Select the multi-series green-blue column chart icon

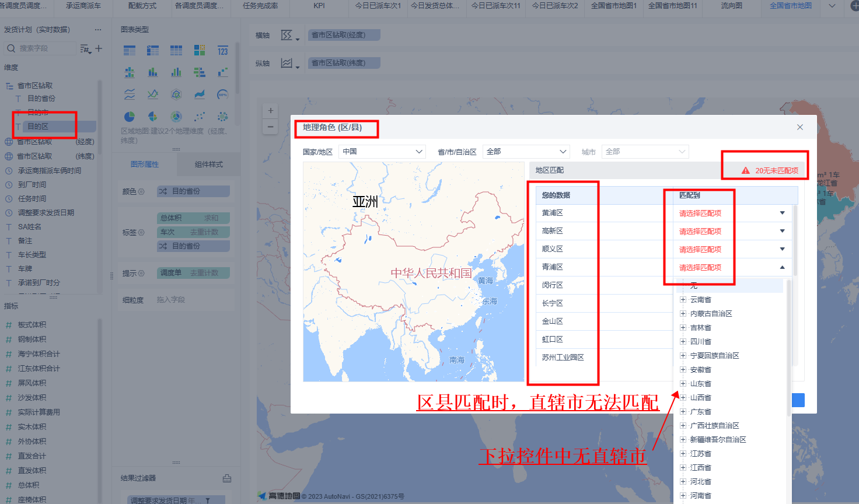pos(176,72)
